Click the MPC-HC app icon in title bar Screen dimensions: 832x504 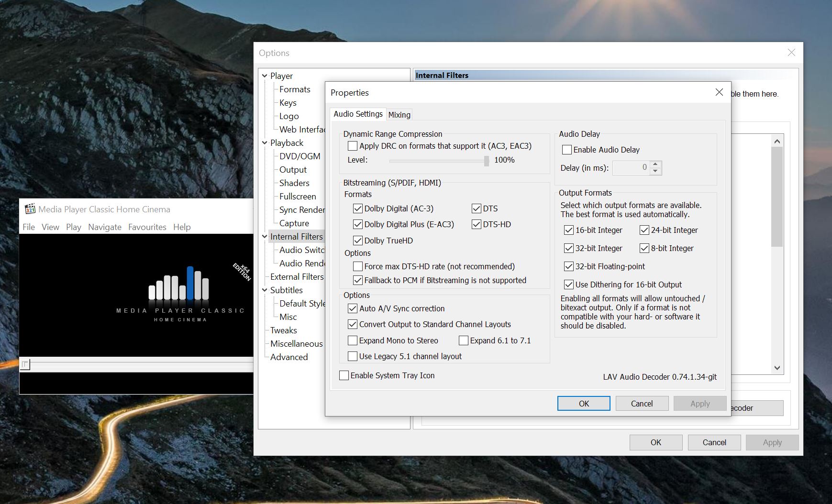click(30, 209)
